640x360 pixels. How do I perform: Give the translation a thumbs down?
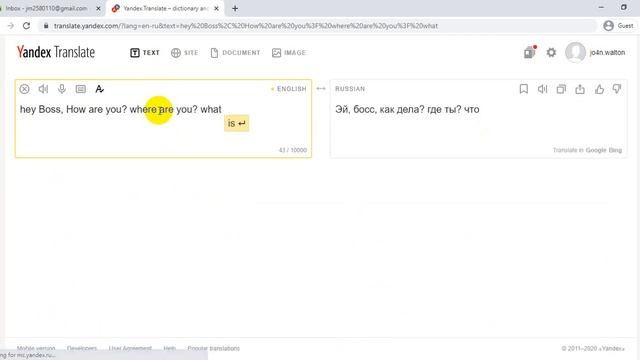coord(617,89)
